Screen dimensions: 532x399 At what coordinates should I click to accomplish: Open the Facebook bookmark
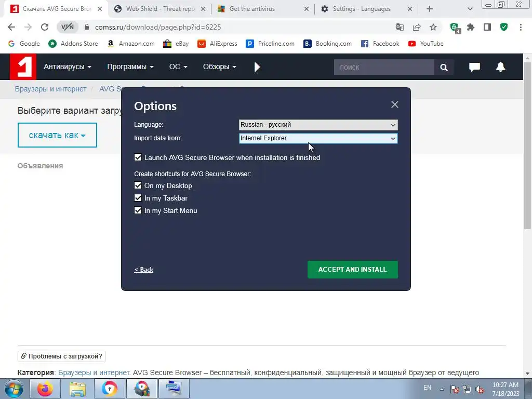[x=380, y=44]
